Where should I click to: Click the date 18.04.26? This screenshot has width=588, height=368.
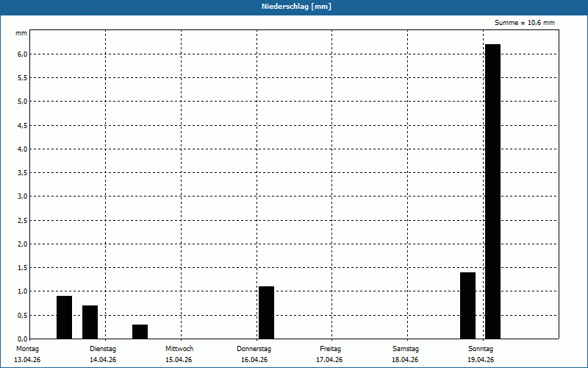pos(406,360)
